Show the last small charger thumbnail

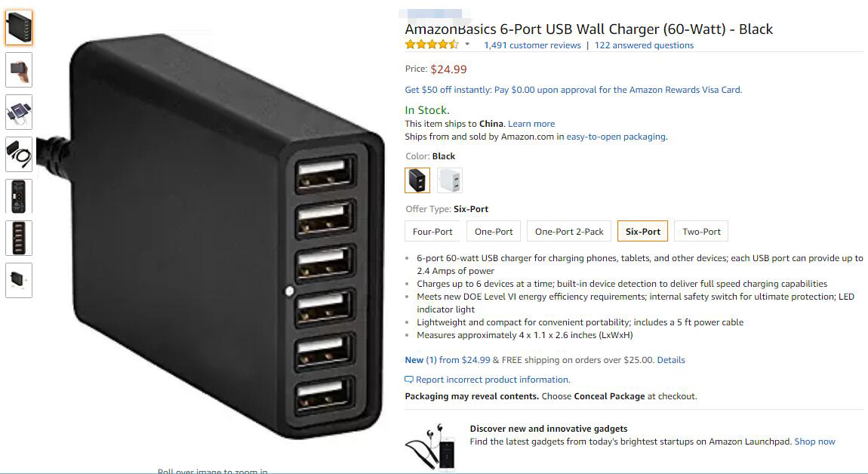pos(19,280)
